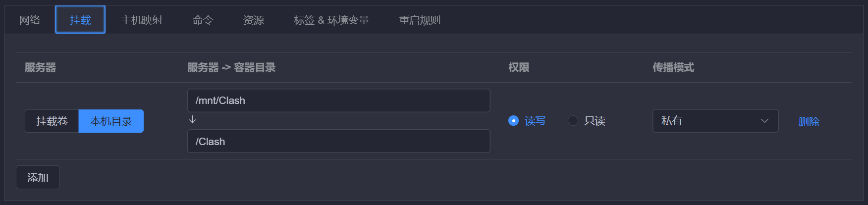Click the down arrow between path fields
The height and width of the screenshot is (205, 868).
pos(193,120)
